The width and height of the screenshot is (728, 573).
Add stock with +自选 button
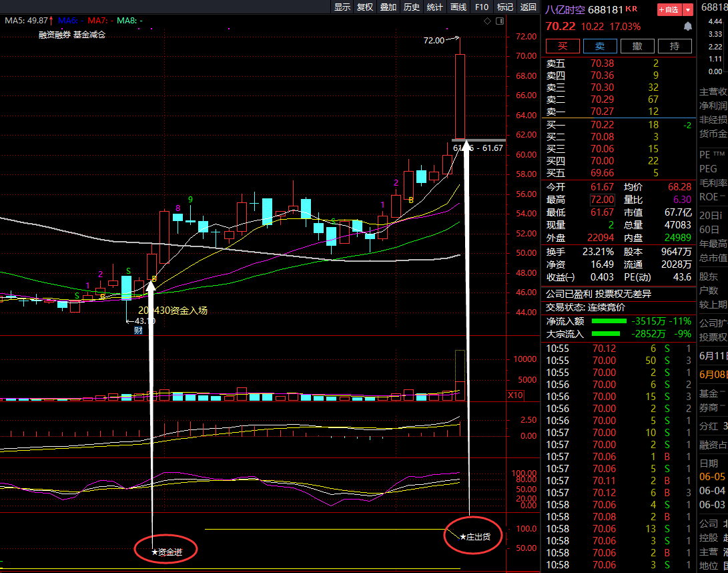click(x=669, y=9)
